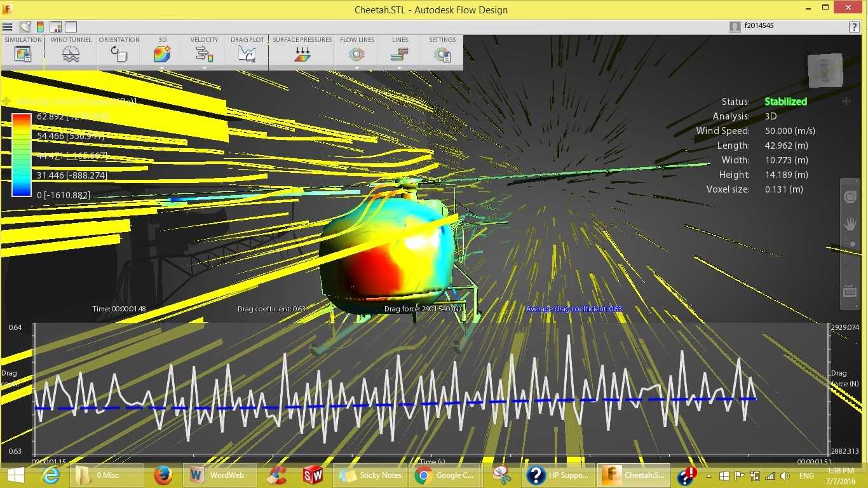This screenshot has width=868, height=488.
Task: Click the Drag coefficient: 0.63 readout
Action: [x=271, y=309]
